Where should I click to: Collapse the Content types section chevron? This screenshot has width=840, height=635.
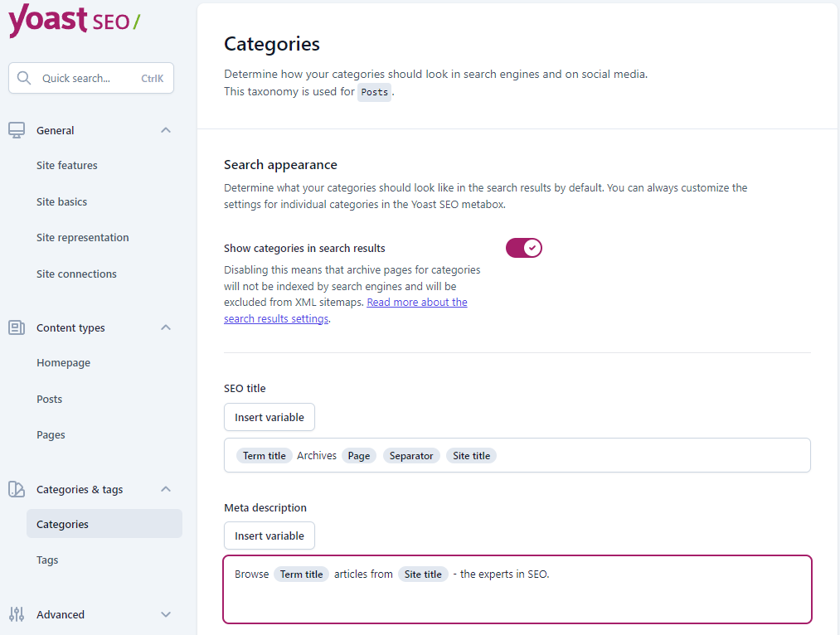(x=166, y=327)
